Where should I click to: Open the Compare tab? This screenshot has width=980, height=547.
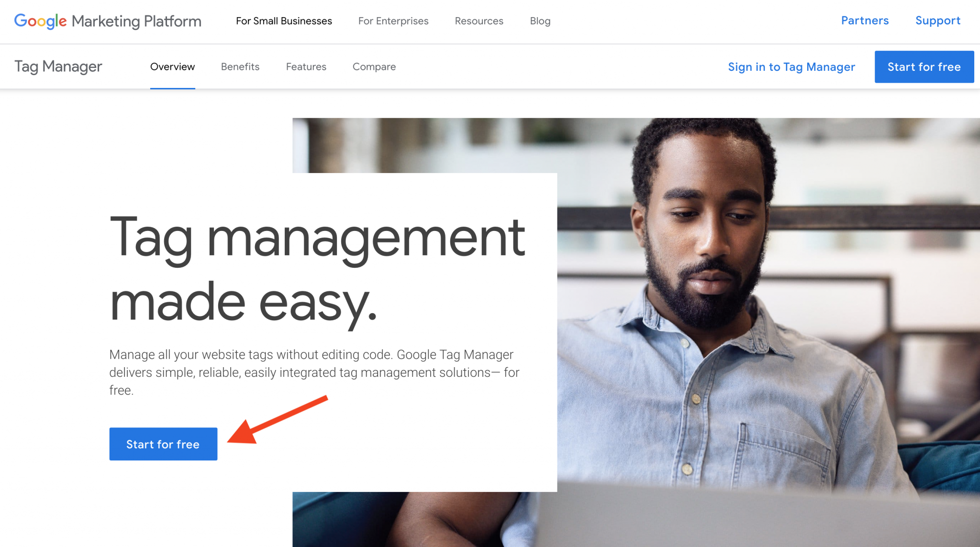click(x=374, y=66)
